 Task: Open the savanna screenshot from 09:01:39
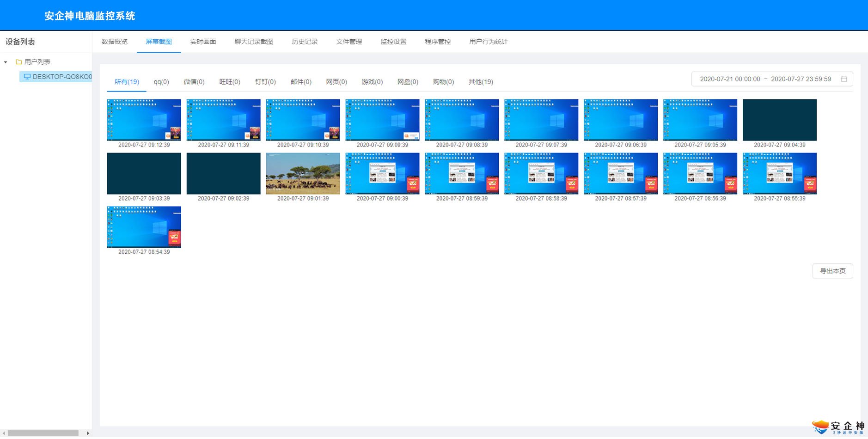[x=303, y=173]
